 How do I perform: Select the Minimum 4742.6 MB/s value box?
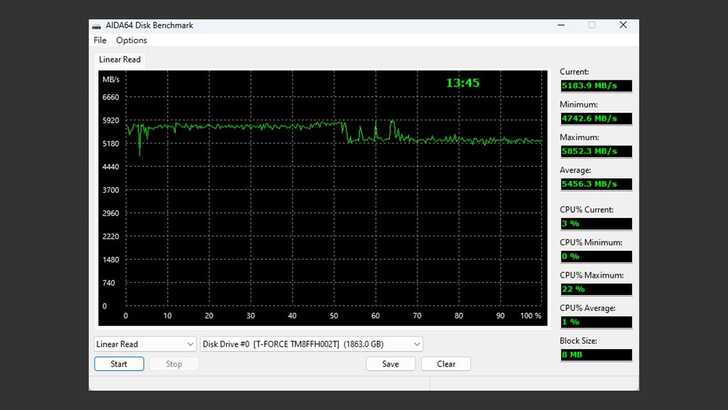point(595,119)
